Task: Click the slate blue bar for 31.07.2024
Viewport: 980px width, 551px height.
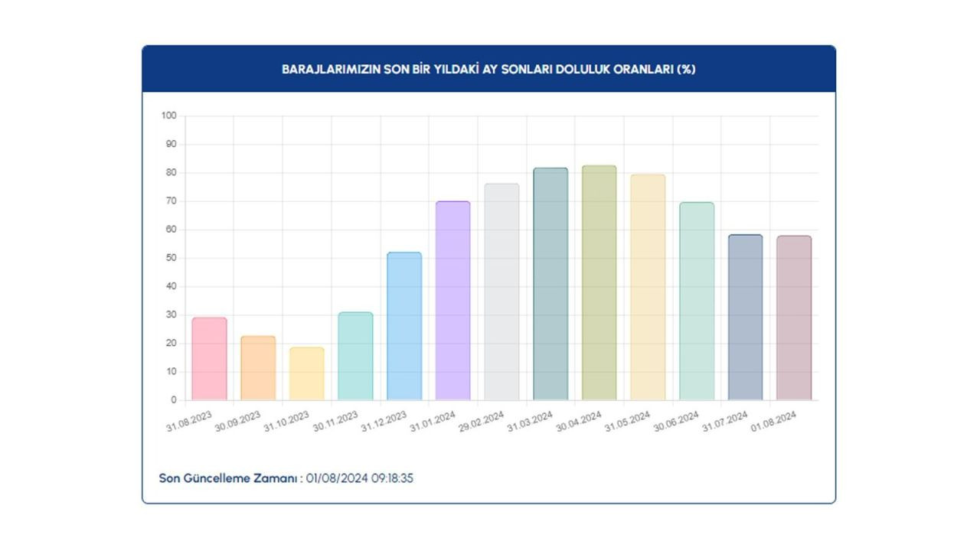Action: point(746,318)
